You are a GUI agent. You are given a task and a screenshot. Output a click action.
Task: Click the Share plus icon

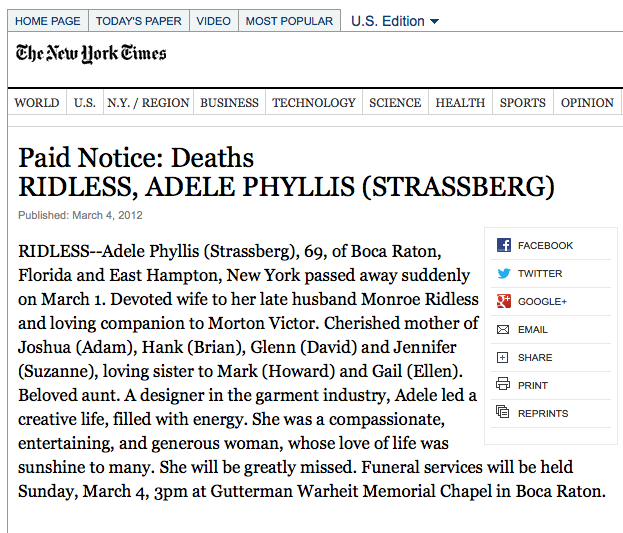pos(503,357)
